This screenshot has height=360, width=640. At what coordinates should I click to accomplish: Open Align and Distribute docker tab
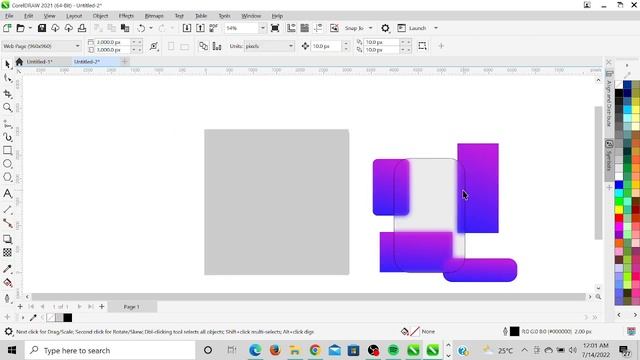(x=609, y=100)
